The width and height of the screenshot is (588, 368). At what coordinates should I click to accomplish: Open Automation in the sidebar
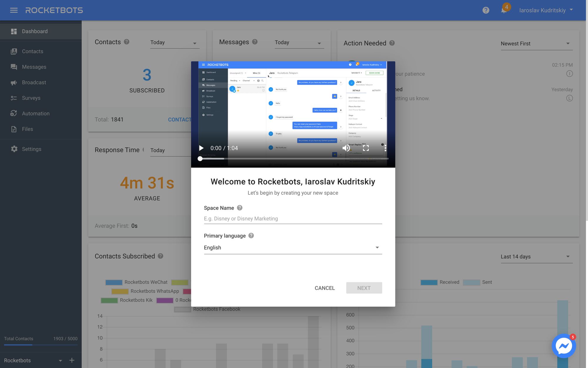41,113
